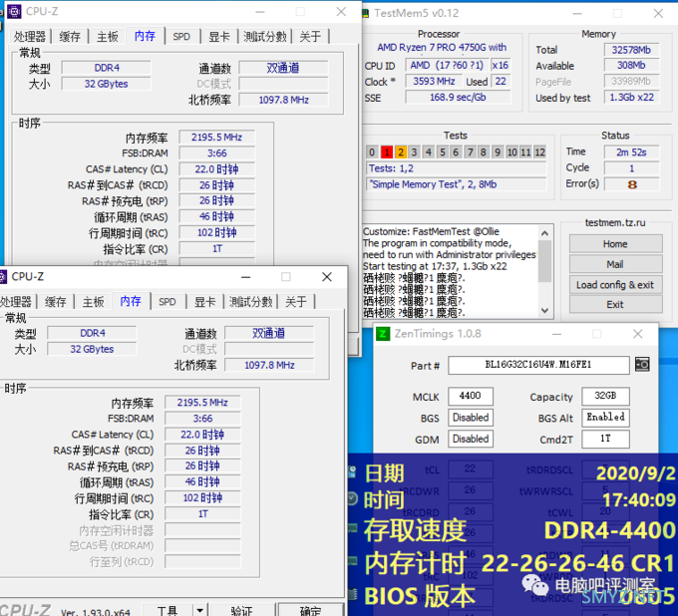
Task: Click the Capacity 32GB field in ZenTimings
Action: click(605, 396)
